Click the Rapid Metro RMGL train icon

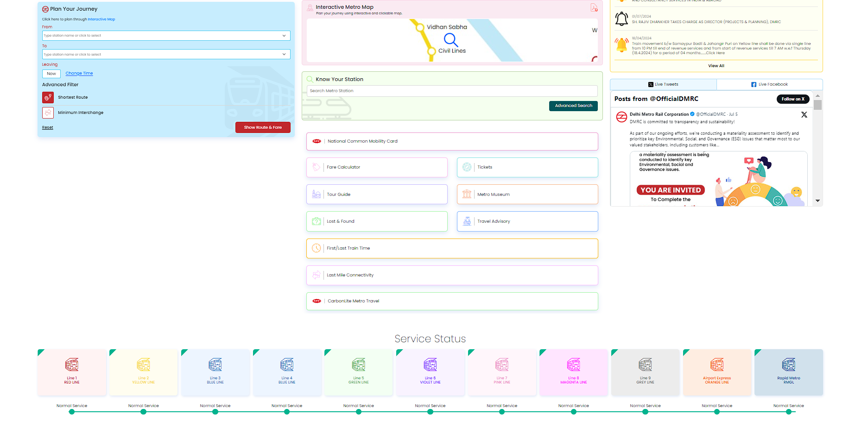click(x=788, y=365)
